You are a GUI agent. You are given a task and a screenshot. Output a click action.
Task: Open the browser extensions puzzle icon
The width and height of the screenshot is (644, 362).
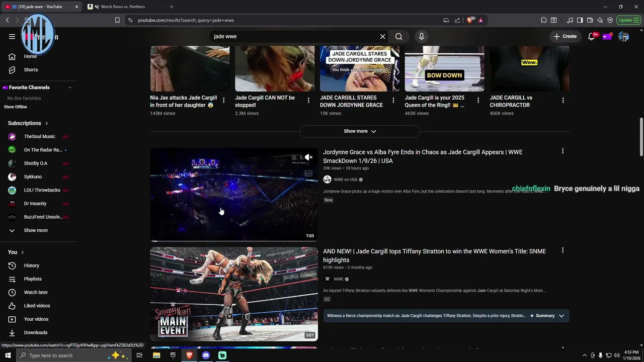[x=544, y=20]
